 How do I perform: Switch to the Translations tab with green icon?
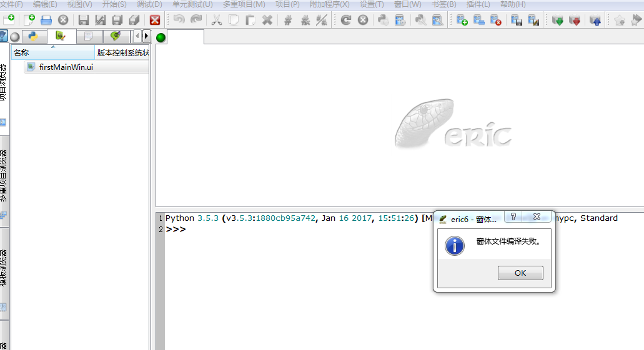point(116,37)
